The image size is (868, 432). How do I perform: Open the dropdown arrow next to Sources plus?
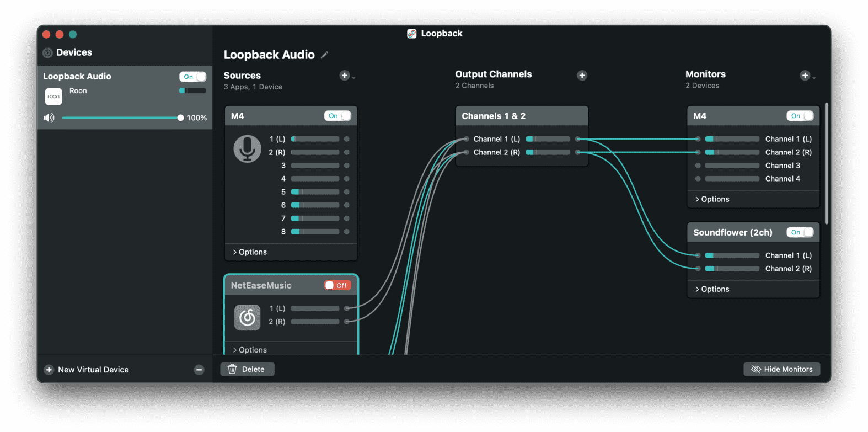click(x=353, y=78)
